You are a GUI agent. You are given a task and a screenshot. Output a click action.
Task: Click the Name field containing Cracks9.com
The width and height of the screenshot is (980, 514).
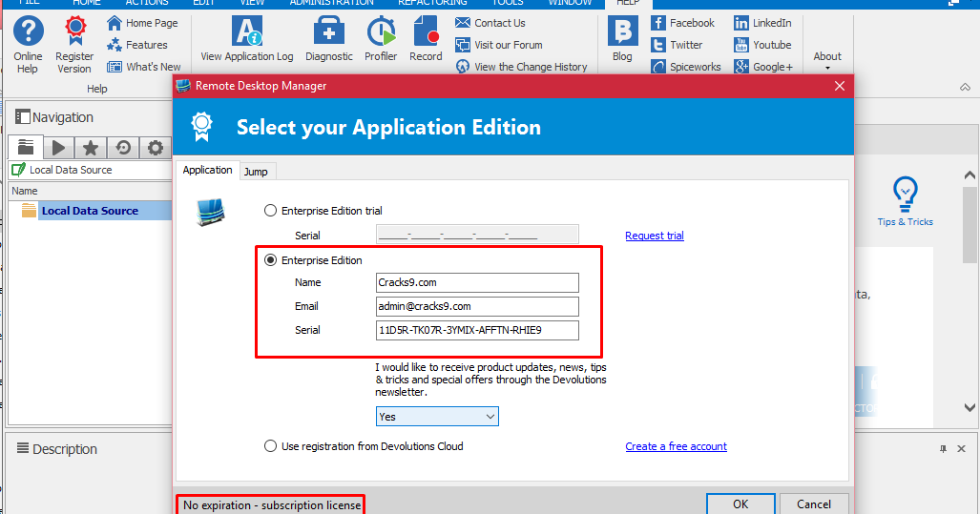click(x=477, y=282)
